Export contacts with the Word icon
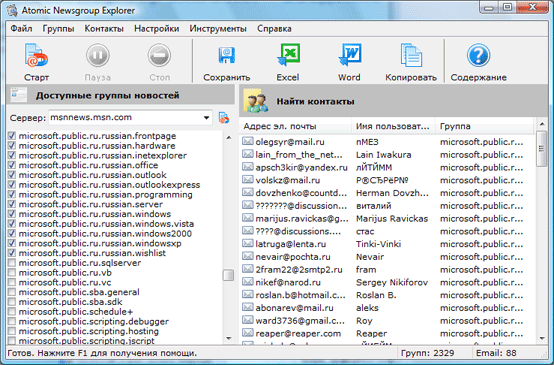 tap(350, 55)
